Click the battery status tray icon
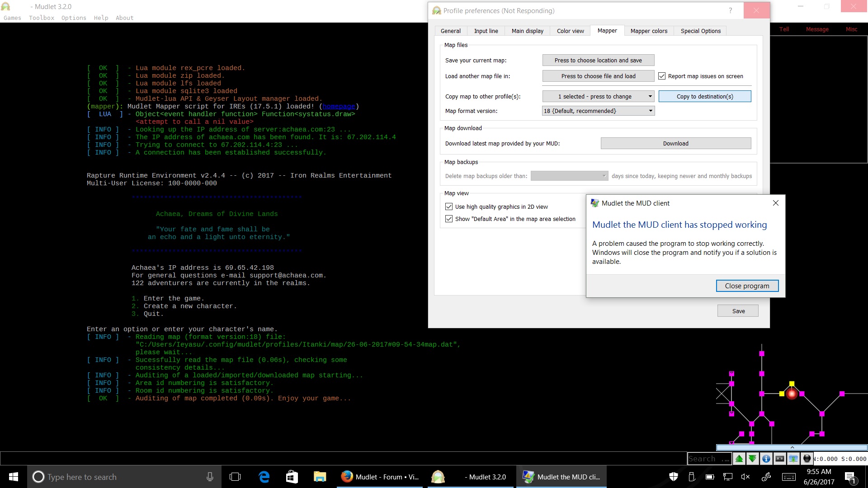This screenshot has height=488, width=868. 710,477
